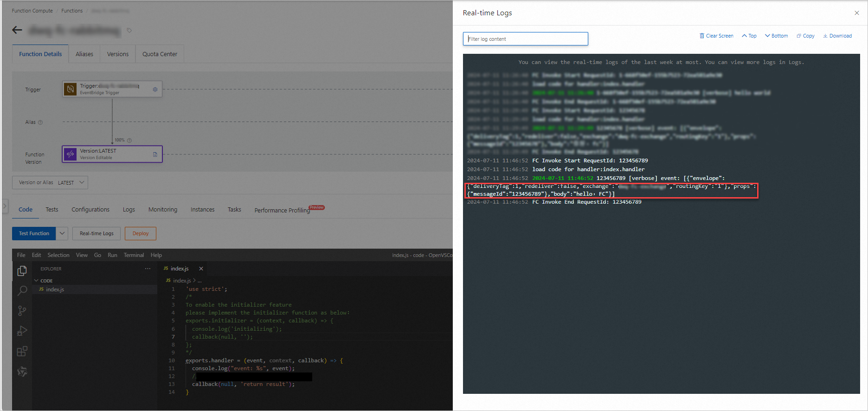
Task: Open the Selection menu in editor
Action: pyautogui.click(x=58, y=255)
